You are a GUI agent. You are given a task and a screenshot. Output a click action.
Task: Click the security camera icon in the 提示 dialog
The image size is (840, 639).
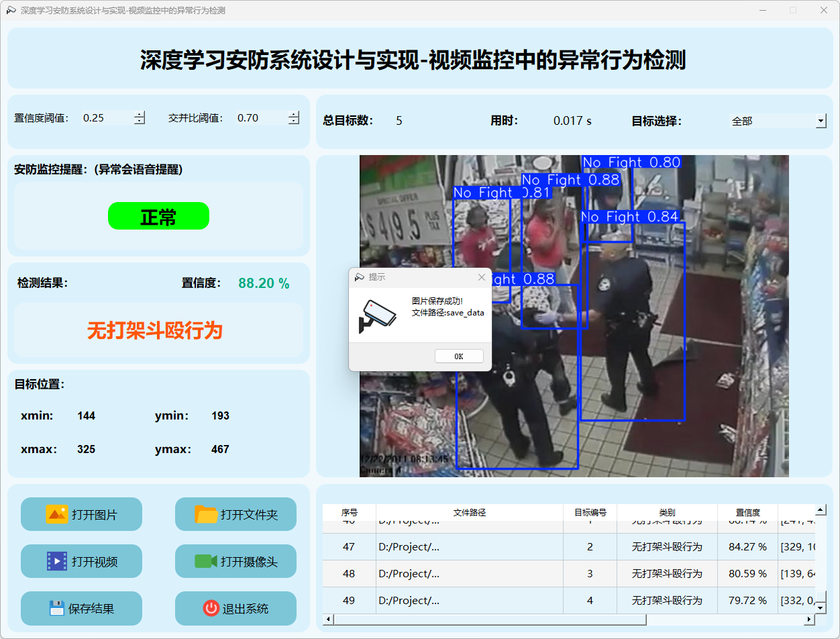(x=377, y=315)
